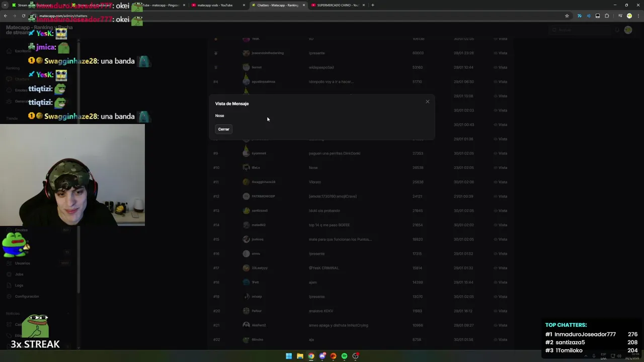644x362 pixels.
Task: Click points value 27353 in row 9
Action: pyautogui.click(x=418, y=153)
